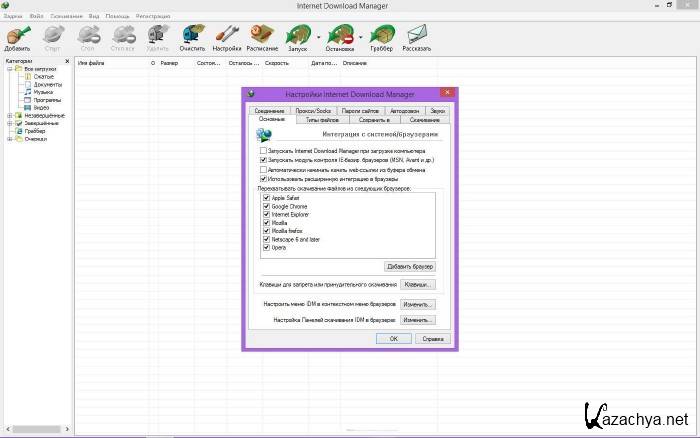The image size is (700, 438).
Task: Click the Остановка queue stop icon
Action: [339, 37]
